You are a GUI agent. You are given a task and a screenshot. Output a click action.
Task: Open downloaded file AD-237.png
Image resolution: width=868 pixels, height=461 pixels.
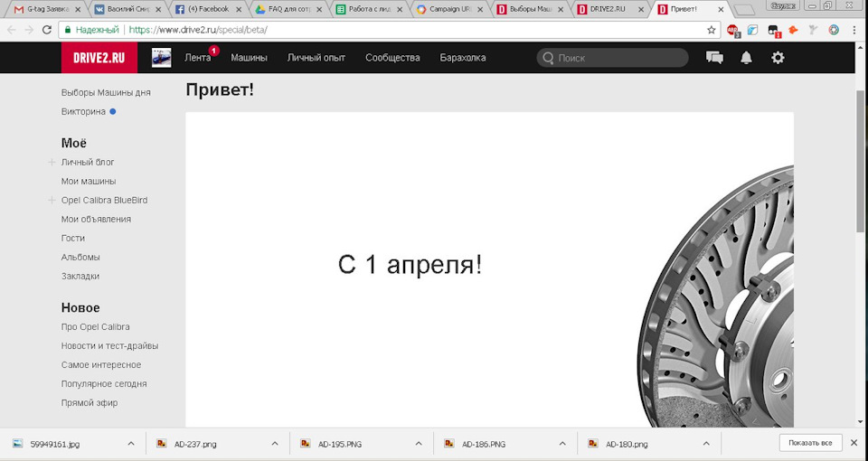pyautogui.click(x=195, y=444)
